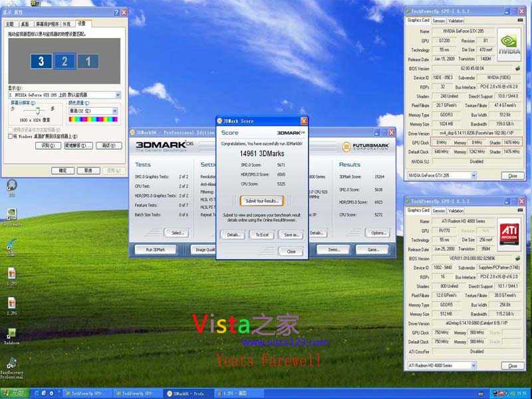Click the Close button in Score dialog
Screen dimensions: 532x399
coord(291,251)
